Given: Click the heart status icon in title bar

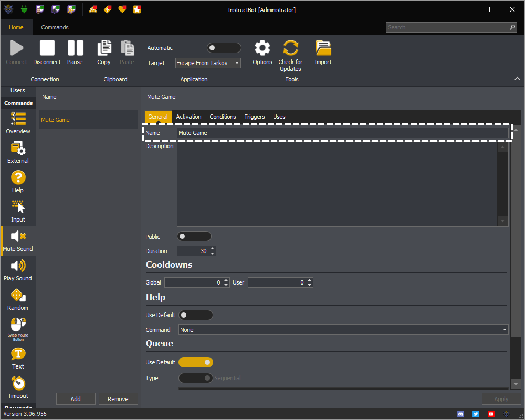Looking at the screenshot, I should point(122,9).
